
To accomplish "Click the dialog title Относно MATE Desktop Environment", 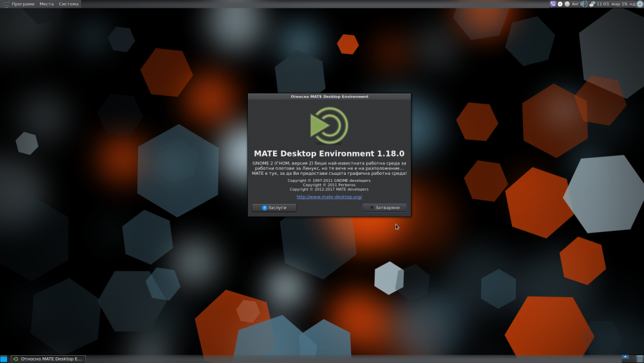I will 329,97.
